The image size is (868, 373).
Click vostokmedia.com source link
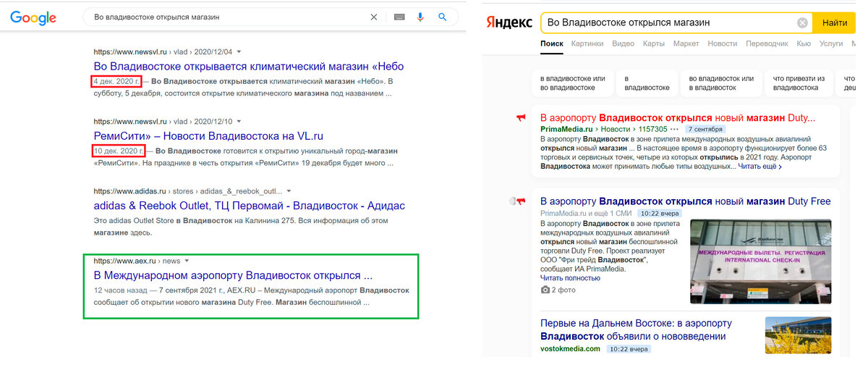pyautogui.click(x=570, y=348)
